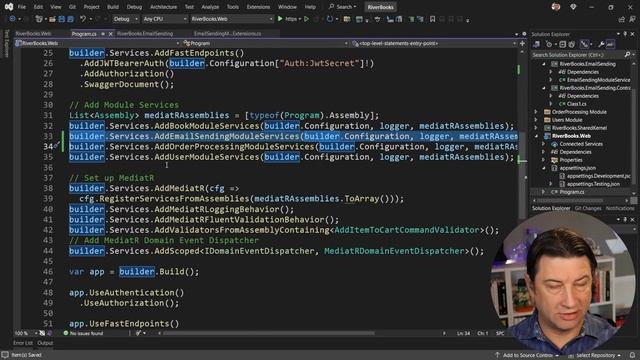
Task: Select appsettings.json in Solution Explorer
Action: pos(577,168)
